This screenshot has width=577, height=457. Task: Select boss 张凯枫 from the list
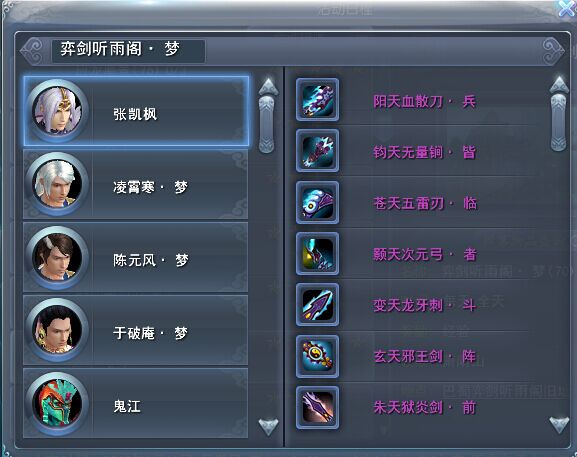(136, 111)
